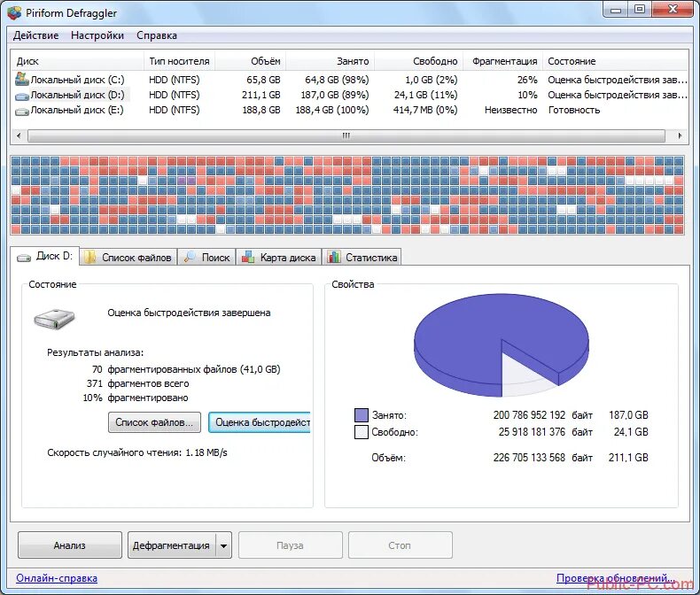Close the Defraggler window
Screen dimensions: 700x595
click(x=673, y=10)
